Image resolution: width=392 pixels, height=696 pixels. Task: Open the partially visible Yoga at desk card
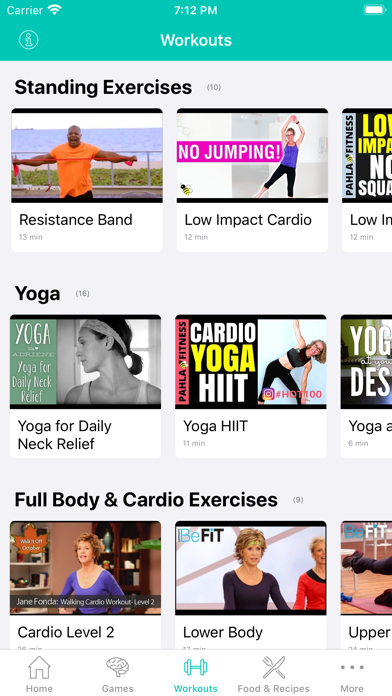coord(366,386)
